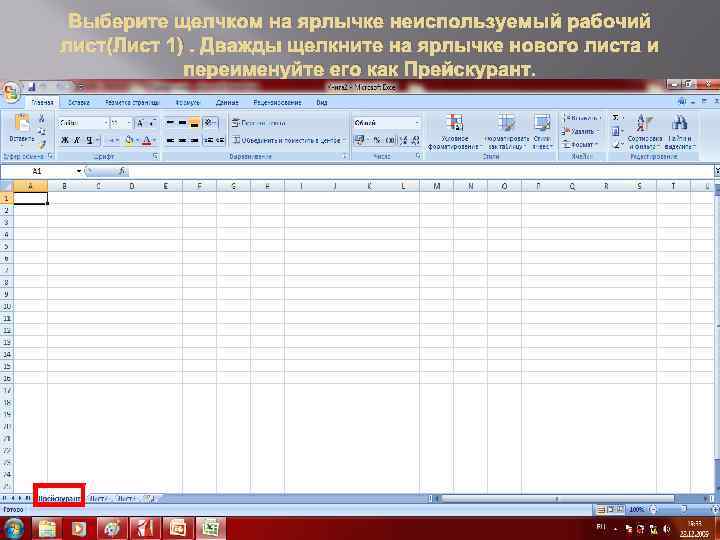Image resolution: width=720 pixels, height=540 pixels.
Task: Decrease font size with the small A icon
Action: click(152, 123)
